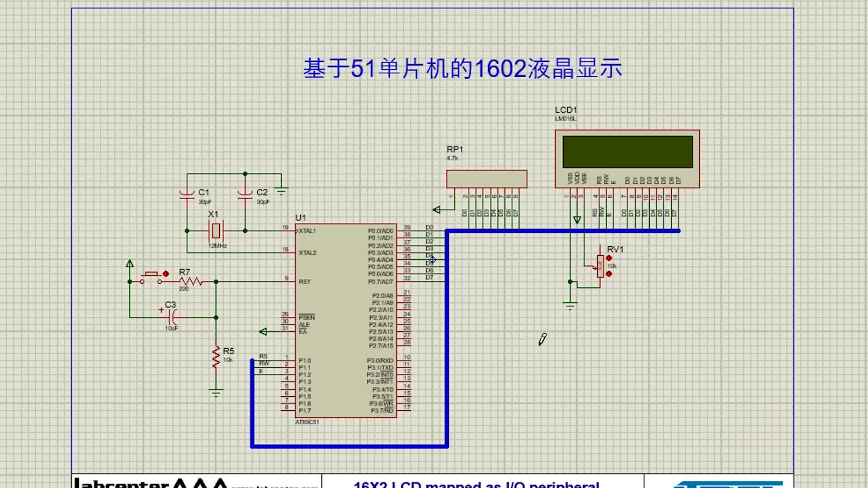Viewport: 868px width, 488px height.
Task: Select the bottom blue bus segment
Action: [349, 446]
